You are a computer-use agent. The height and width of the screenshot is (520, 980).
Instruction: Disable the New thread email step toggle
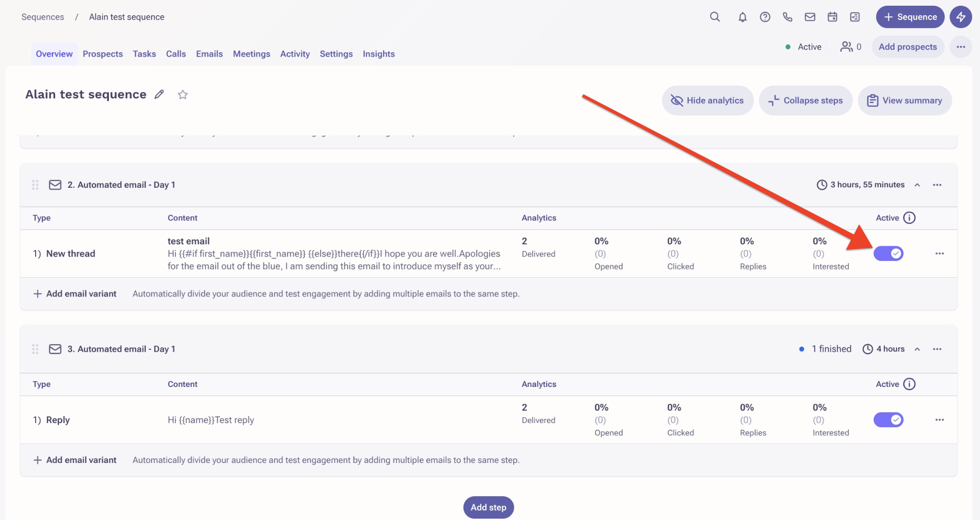(889, 253)
